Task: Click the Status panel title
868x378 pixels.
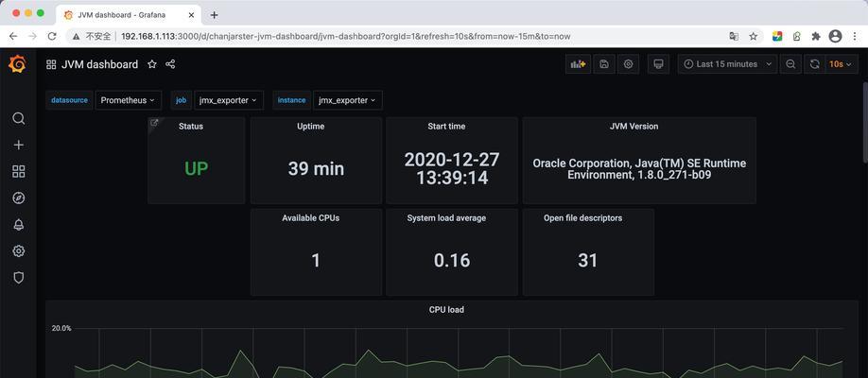Action: click(x=191, y=127)
